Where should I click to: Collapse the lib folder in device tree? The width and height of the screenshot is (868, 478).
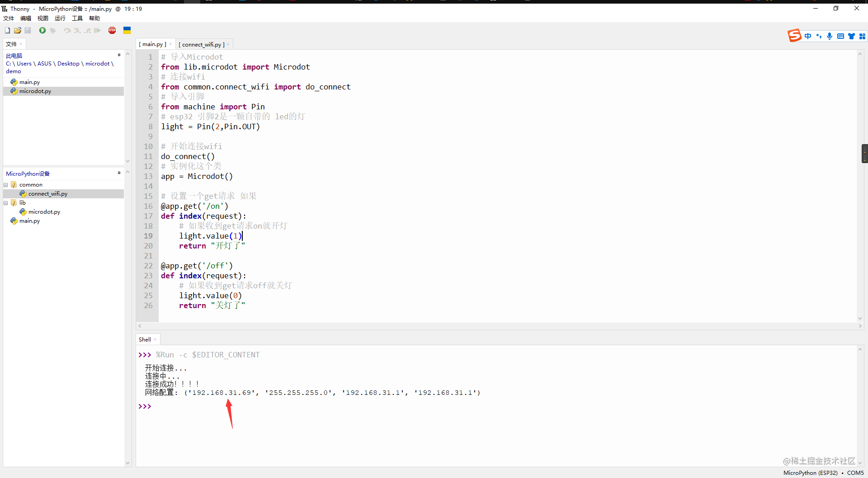pyautogui.click(x=6, y=203)
